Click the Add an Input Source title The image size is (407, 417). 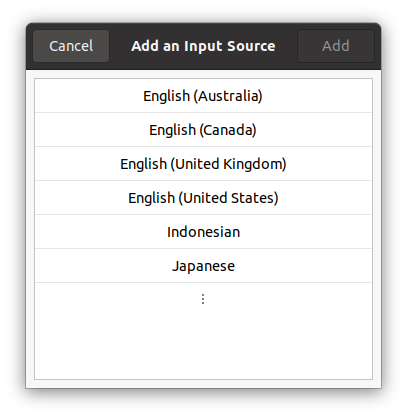203,46
